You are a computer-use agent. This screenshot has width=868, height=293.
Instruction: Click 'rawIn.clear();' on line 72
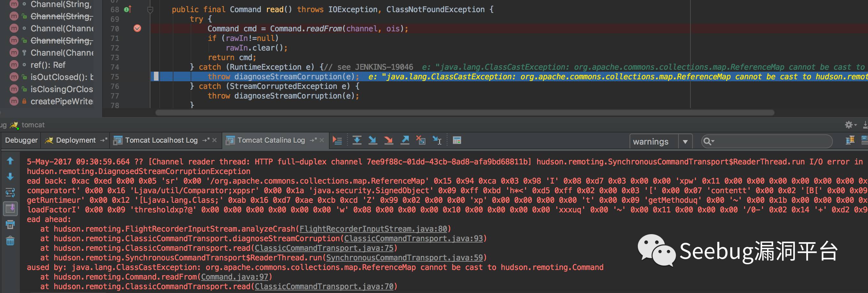(x=256, y=48)
